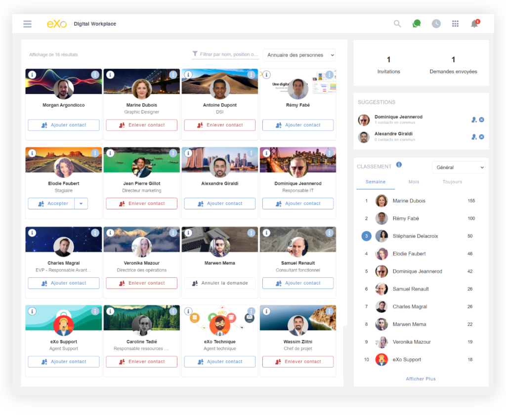Click Afficher Plus link
Screen dimensions: 506x420
click(x=421, y=379)
